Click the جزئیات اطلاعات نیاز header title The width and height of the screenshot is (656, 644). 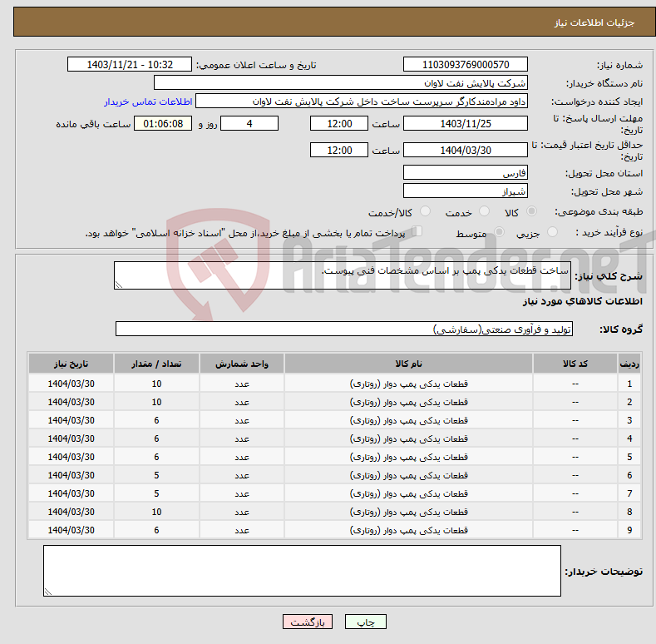[x=594, y=22]
